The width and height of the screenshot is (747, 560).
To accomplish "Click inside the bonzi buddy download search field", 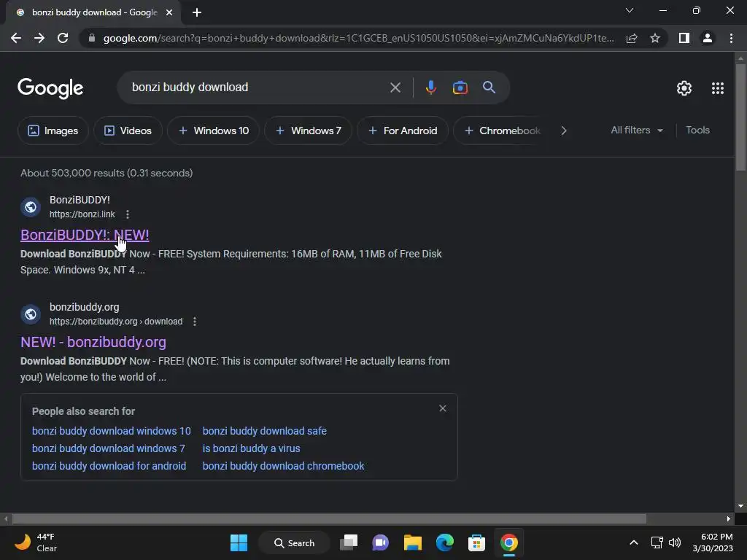I will tap(258, 87).
